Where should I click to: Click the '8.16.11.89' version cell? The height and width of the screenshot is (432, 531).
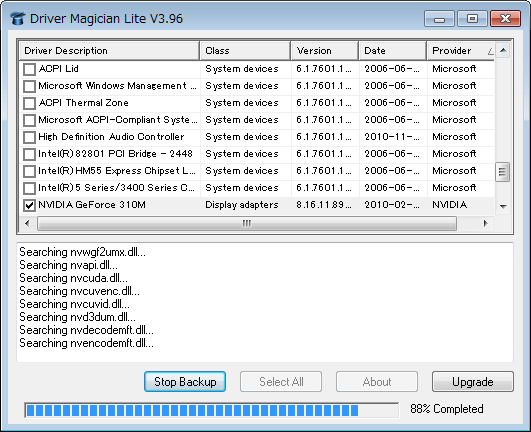(324, 205)
